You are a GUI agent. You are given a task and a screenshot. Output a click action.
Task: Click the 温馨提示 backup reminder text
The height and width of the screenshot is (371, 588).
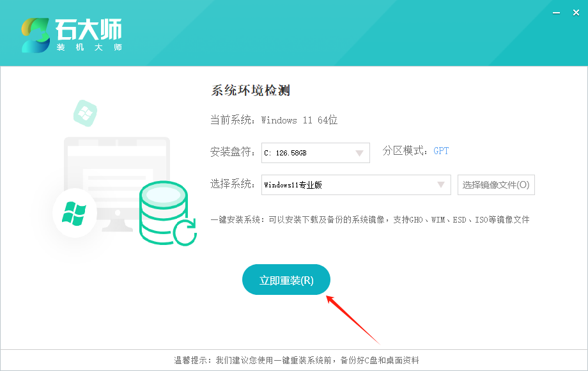(x=297, y=360)
